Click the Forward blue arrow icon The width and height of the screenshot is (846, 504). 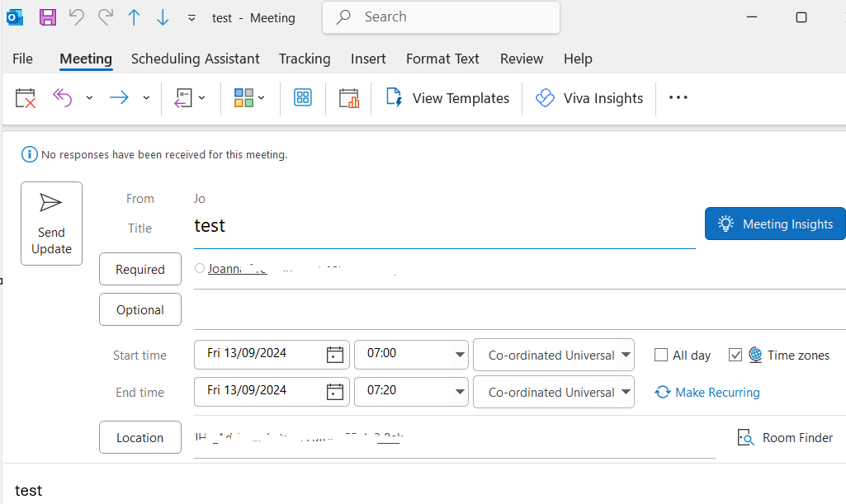pos(119,97)
